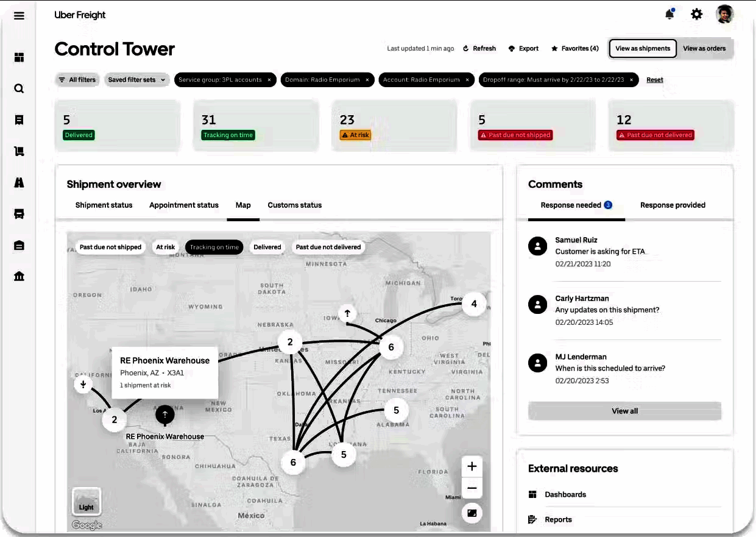Open the user profile avatar
Screen dimensions: 756x537
click(724, 14)
